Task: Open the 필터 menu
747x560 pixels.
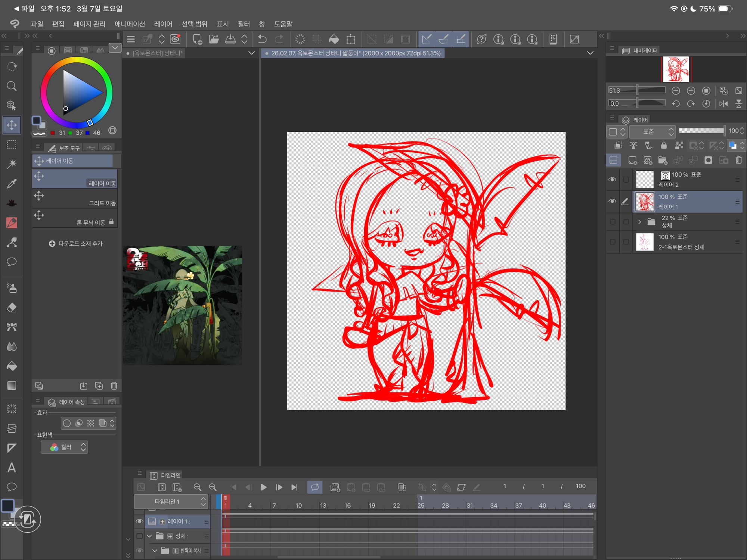Action: pos(244,24)
